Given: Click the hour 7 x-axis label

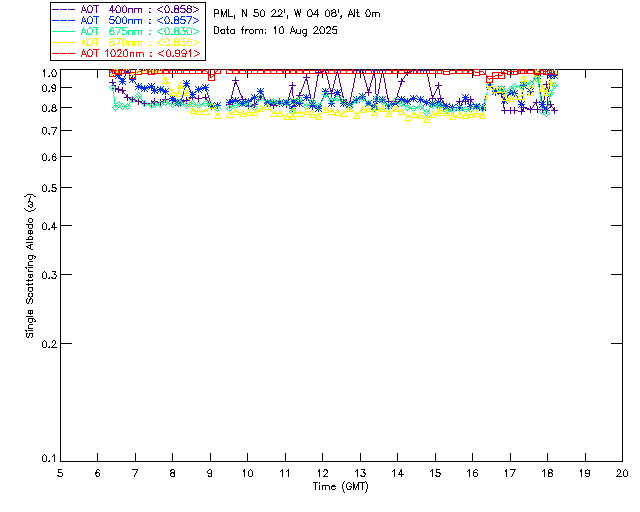Looking at the screenshot, I should pyautogui.click(x=135, y=473).
